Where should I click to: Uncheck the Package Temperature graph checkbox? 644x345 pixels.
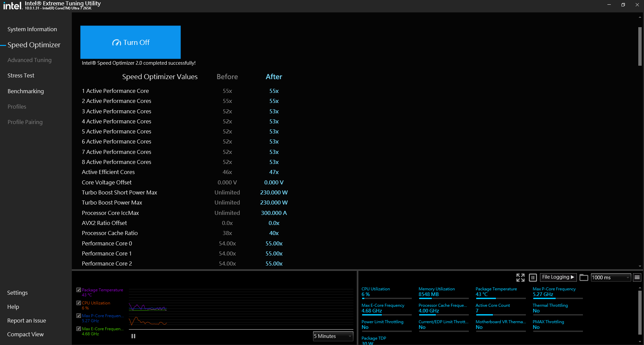click(x=79, y=290)
